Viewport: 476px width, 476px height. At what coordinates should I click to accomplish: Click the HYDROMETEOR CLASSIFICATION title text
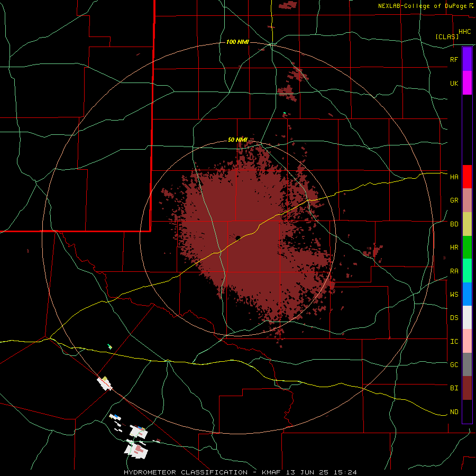186,472
